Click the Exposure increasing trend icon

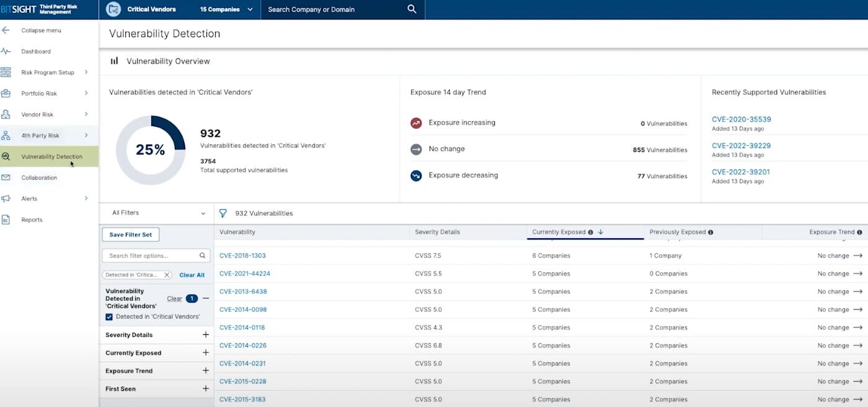pos(416,123)
